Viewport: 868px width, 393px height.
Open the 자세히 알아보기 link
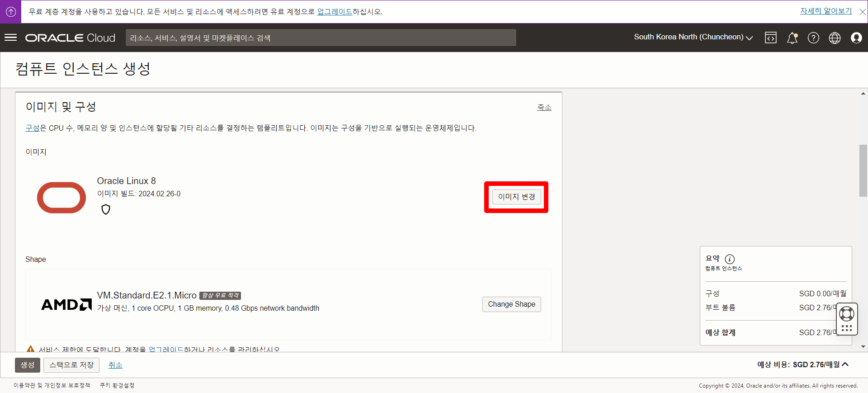826,11
